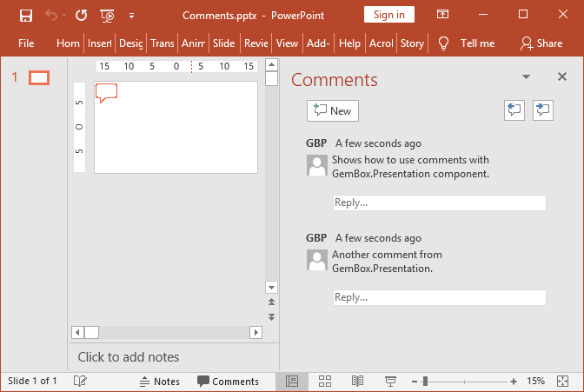Screen dimensions: 584x392
Task: Switch to Slide Sorter view
Action: (325, 381)
